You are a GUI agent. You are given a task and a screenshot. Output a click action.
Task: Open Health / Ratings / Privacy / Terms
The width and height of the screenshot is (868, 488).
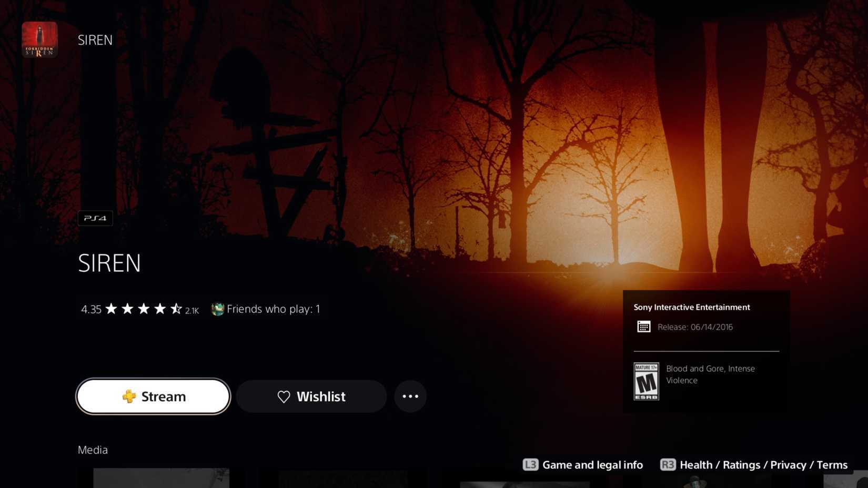(763, 465)
